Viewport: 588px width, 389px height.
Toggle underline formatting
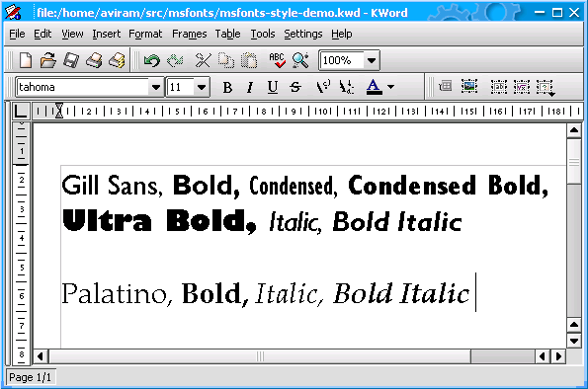[273, 87]
